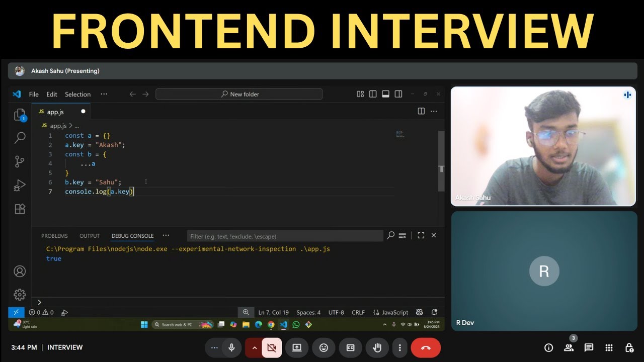Click app.js in the breadcrumb

pyautogui.click(x=58, y=126)
